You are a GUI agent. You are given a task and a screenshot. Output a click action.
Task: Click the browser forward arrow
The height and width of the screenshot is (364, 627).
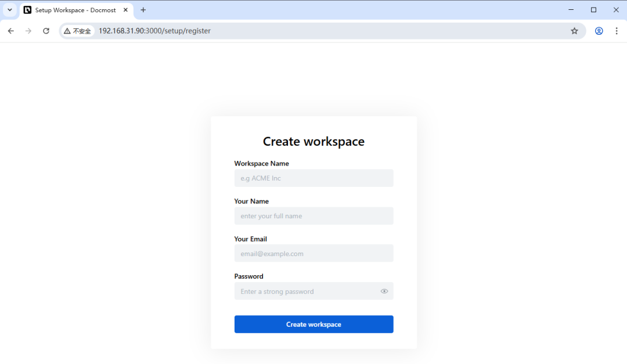28,31
